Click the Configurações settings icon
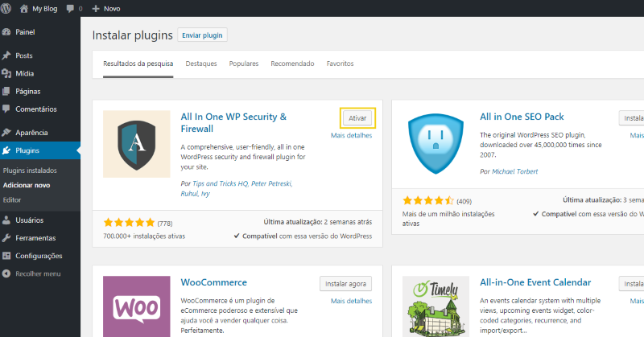The width and height of the screenshot is (644, 337). 6,256
